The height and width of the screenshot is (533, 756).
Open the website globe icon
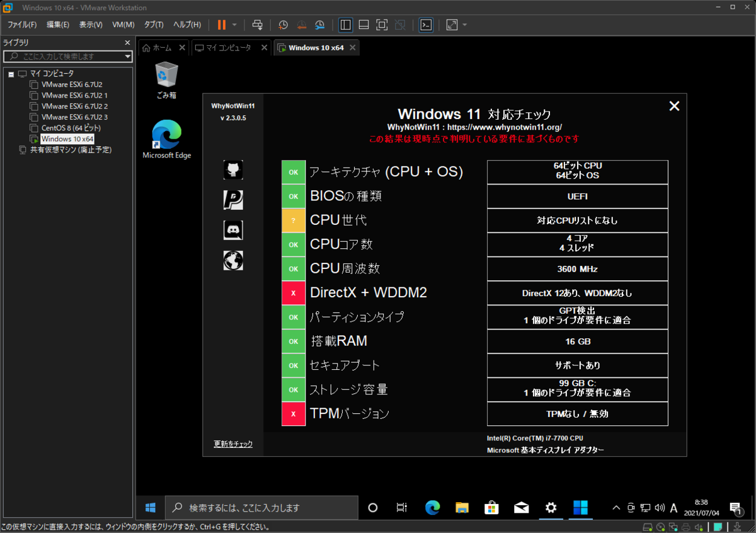point(232,260)
